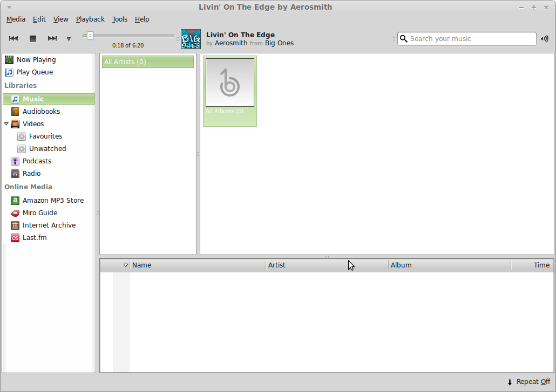Select the Podcasts label in sidebar
Image resolution: width=556 pixels, height=392 pixels.
37,161
